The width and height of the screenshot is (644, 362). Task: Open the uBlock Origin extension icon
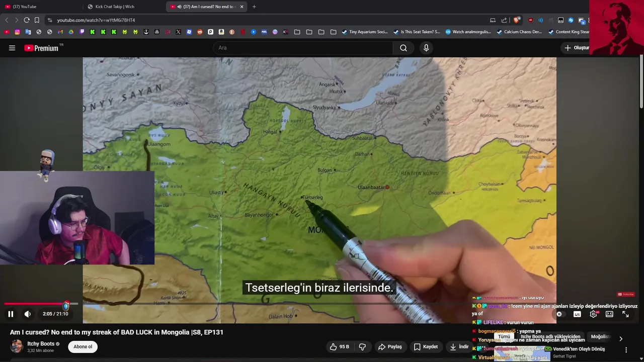click(530, 20)
